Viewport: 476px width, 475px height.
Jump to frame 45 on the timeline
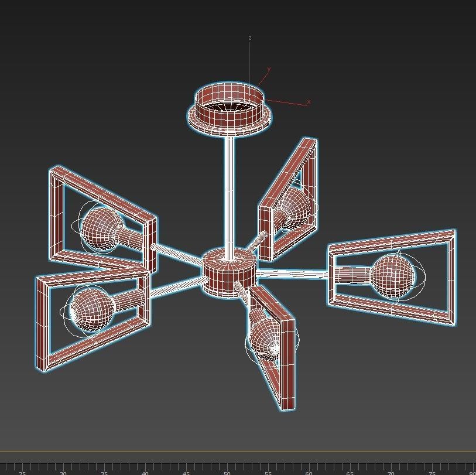[186, 473]
